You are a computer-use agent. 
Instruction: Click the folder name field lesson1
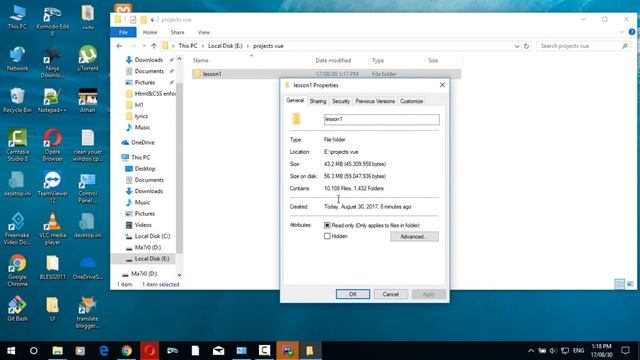pos(382,119)
